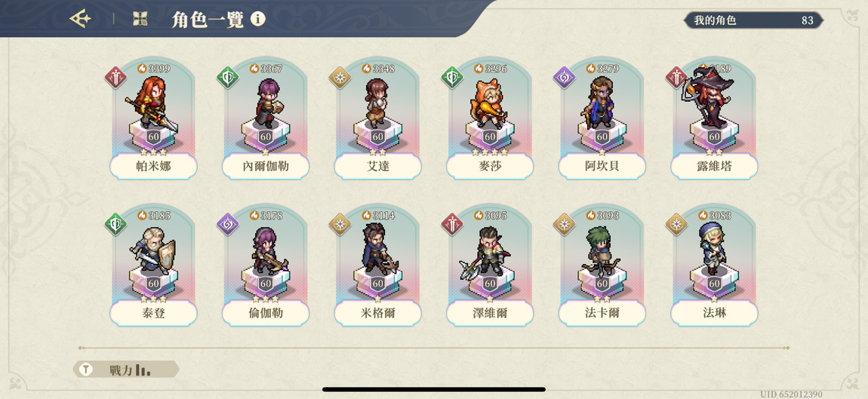Open 法卡爾 archer character card

coord(602,265)
